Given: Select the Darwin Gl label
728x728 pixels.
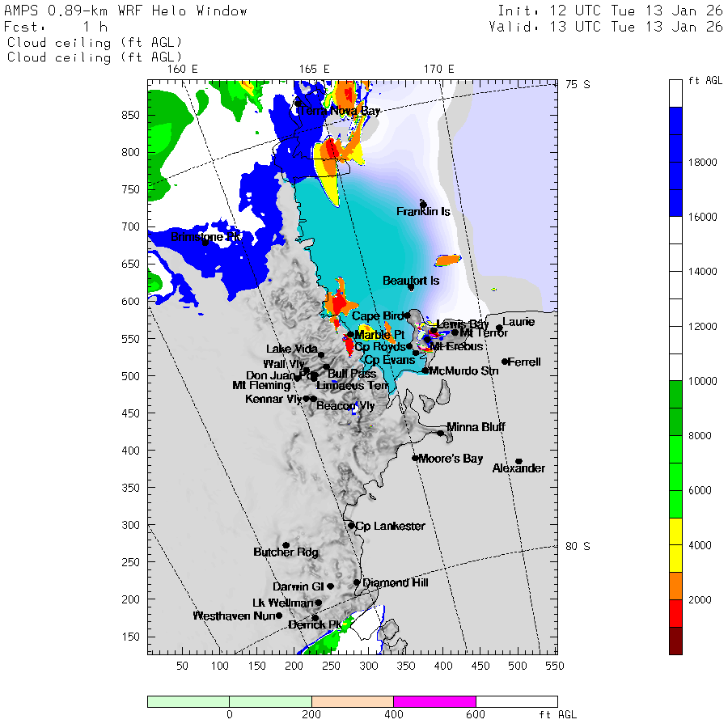Looking at the screenshot, I should click(298, 587).
